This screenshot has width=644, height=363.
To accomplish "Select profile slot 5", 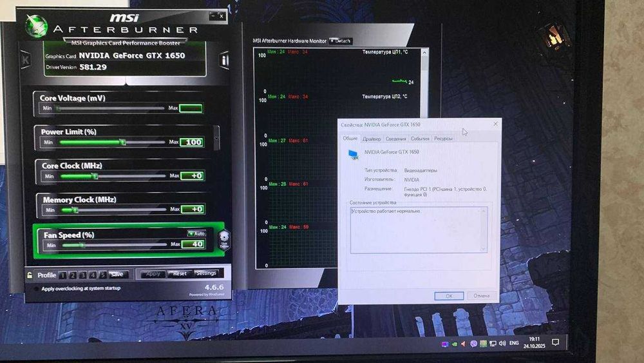I will pyautogui.click(x=102, y=275).
